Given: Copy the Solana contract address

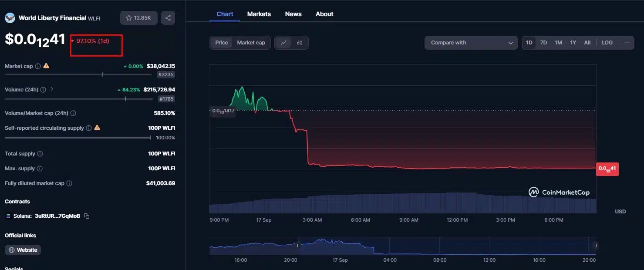Looking at the screenshot, I should [87, 216].
